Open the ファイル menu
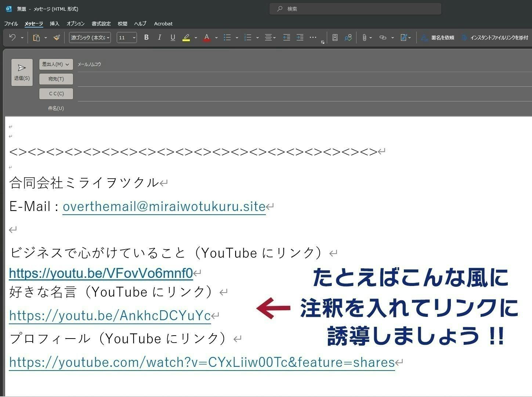 pyautogui.click(x=11, y=24)
